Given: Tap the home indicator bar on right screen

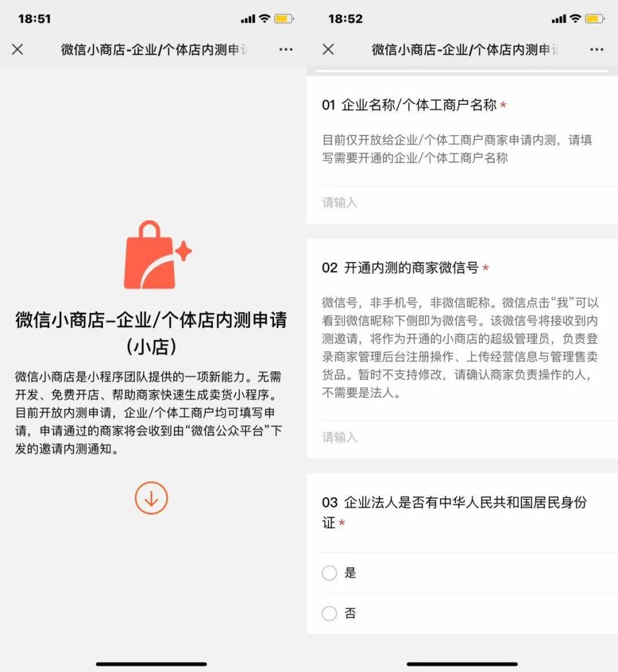Looking at the screenshot, I should coord(462,664).
